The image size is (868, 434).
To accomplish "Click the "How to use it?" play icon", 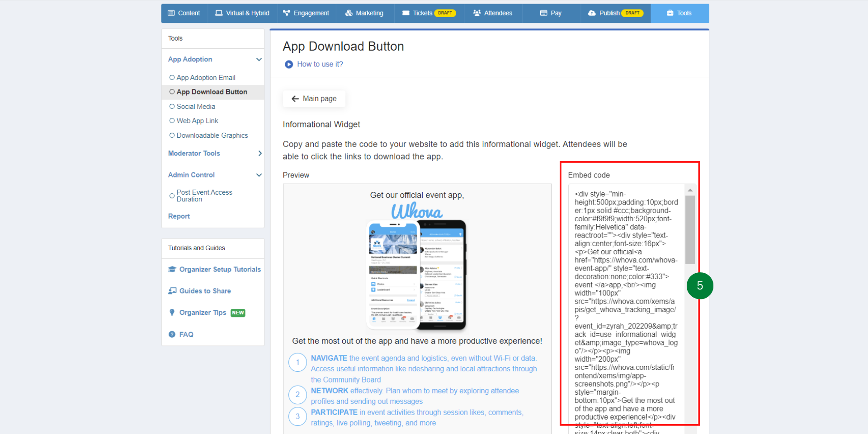I will click(289, 64).
